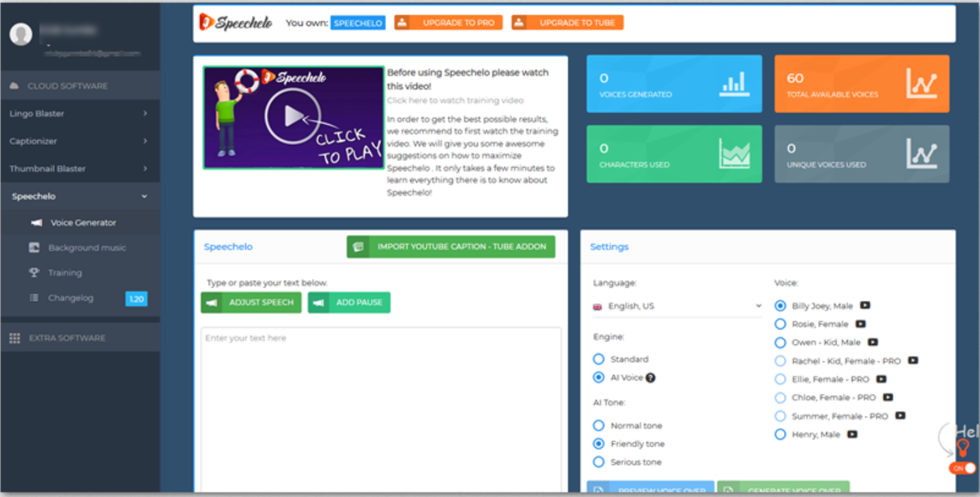Click the Characters Used area chart icon
980x497 pixels.
pyautogui.click(x=734, y=154)
